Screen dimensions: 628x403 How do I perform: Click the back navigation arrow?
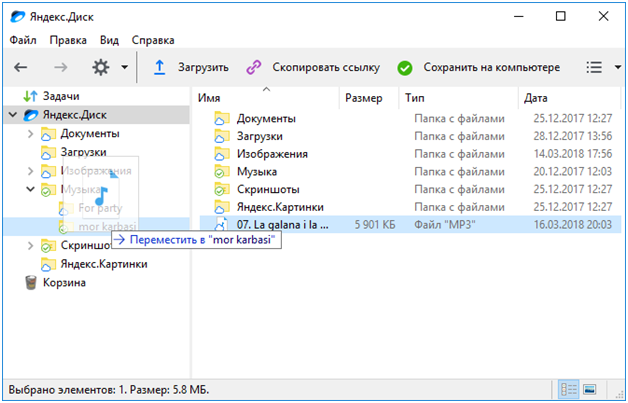tap(20, 67)
